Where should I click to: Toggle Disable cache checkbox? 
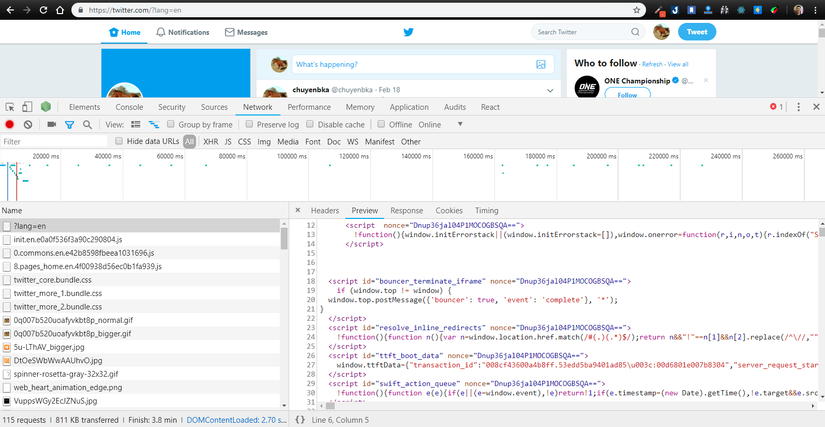pyautogui.click(x=310, y=125)
